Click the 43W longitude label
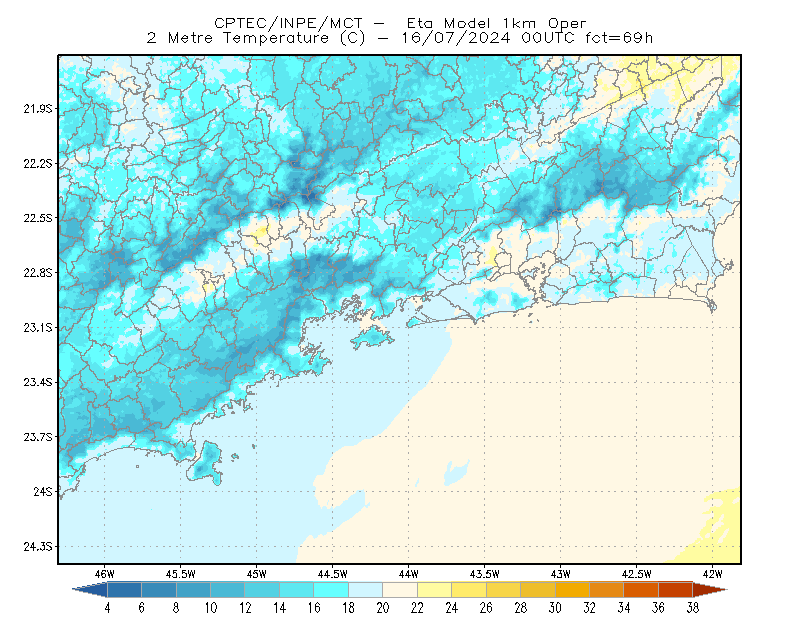The image size is (800, 618). click(561, 574)
